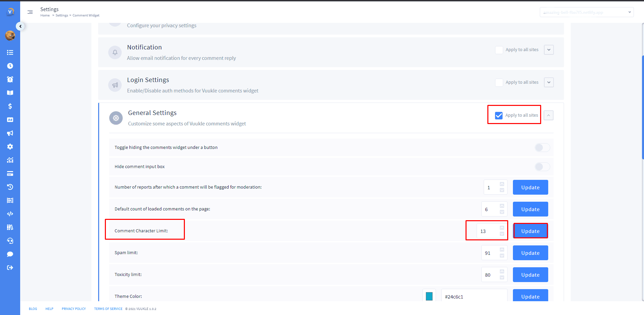Open the Ad icon in sidebar
The height and width of the screenshot is (315, 644).
click(10, 120)
